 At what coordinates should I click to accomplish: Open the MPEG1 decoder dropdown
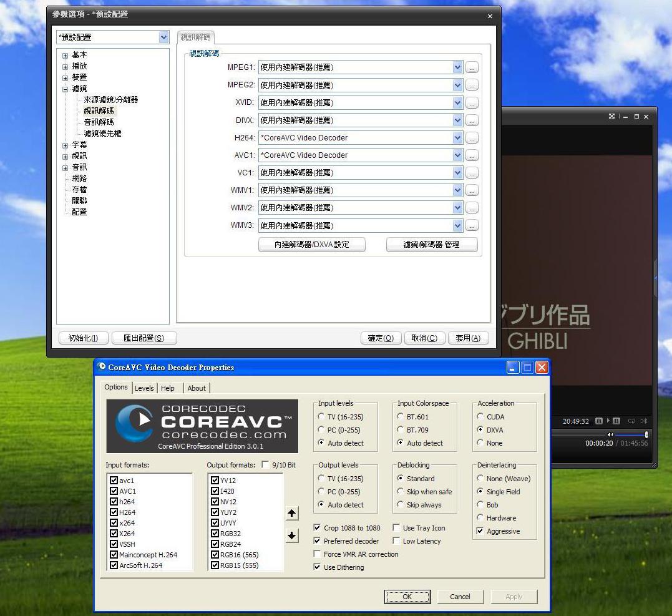[x=458, y=67]
